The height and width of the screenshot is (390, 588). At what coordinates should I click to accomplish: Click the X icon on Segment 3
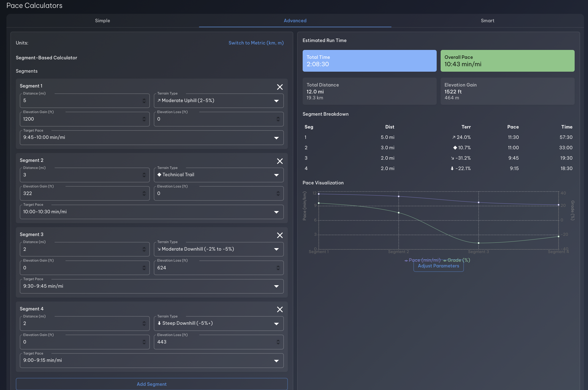coord(280,235)
